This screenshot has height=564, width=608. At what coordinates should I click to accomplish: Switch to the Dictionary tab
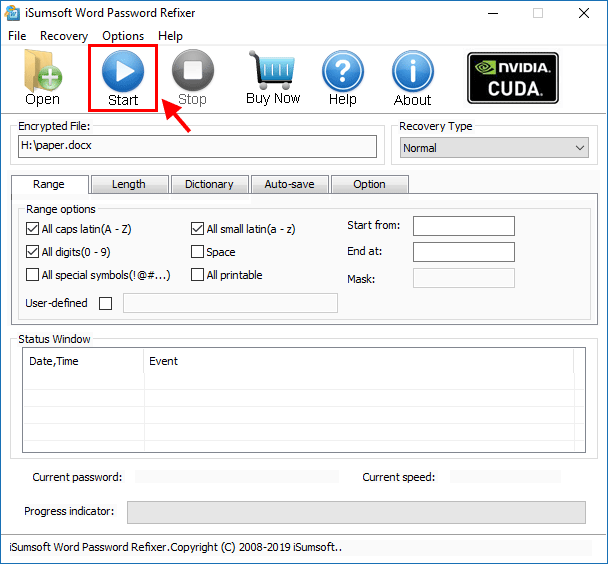click(x=209, y=184)
